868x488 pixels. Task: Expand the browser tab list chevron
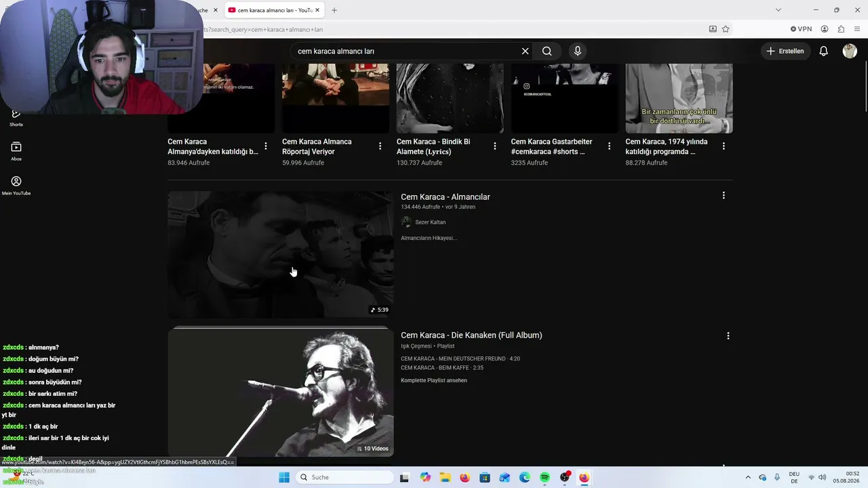778,10
